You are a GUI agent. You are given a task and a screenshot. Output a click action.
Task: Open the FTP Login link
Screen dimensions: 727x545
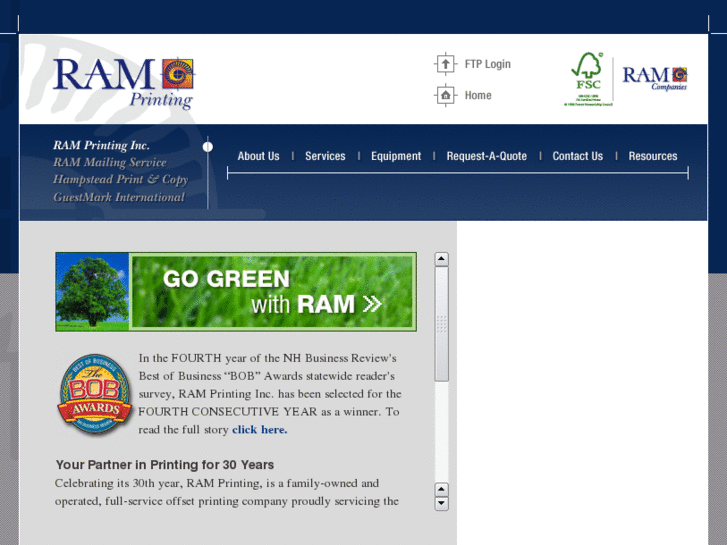point(487,64)
